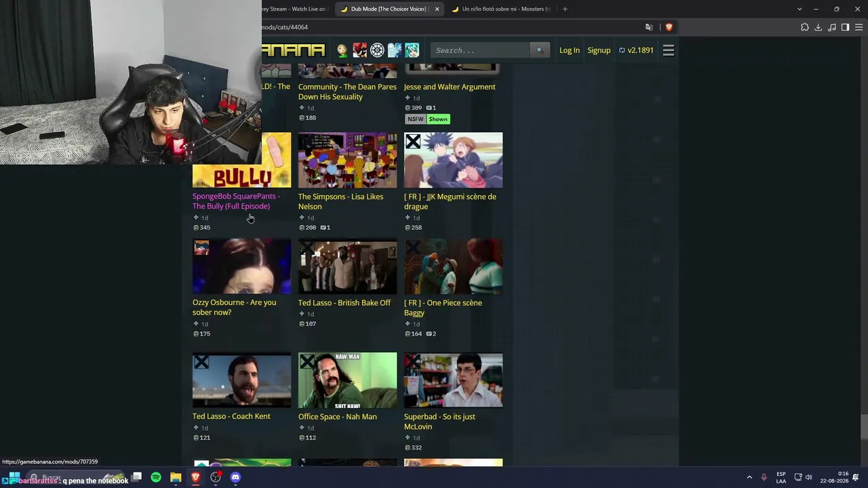Viewport: 868px width, 488px height.
Task: Open [ FR ] - JJK Megumi scène link
Action: 450,201
